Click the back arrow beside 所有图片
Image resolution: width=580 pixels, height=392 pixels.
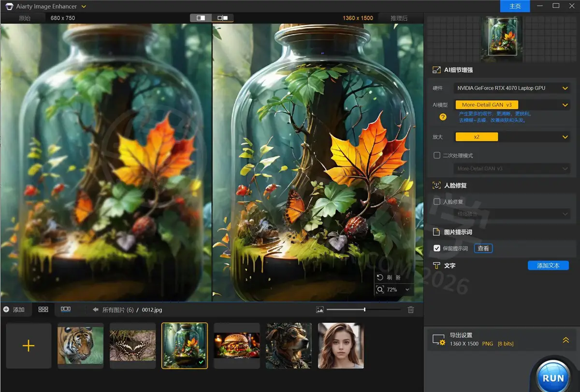96,309
